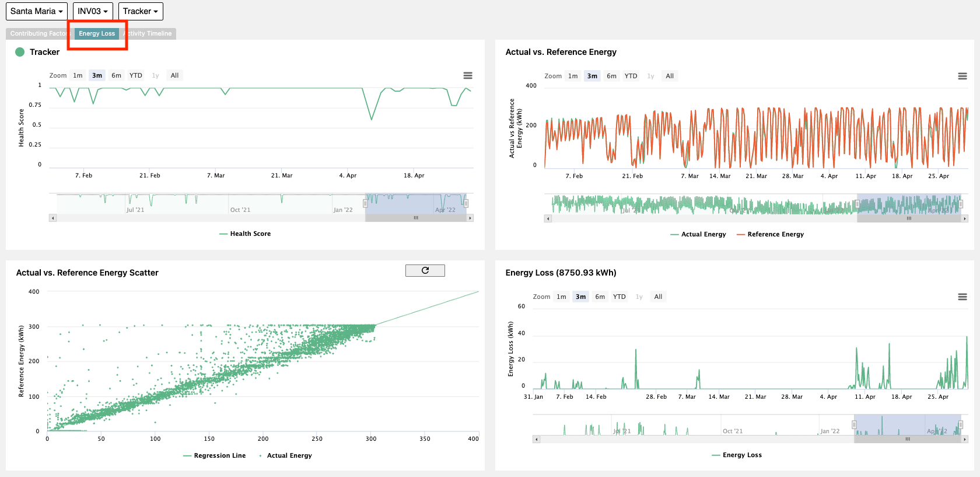Open the INV03 inverter dropdown

[93, 11]
